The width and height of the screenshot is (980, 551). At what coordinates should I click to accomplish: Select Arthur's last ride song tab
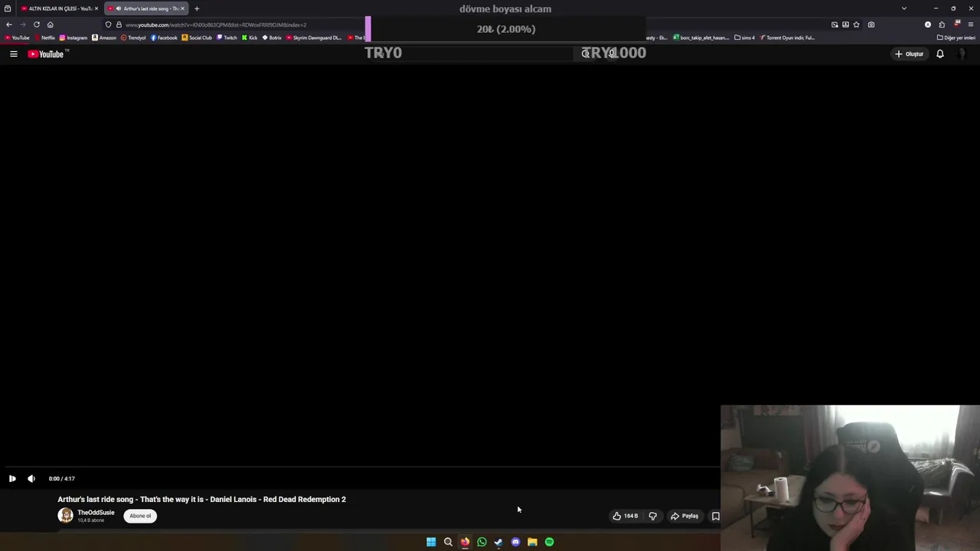pyautogui.click(x=145, y=8)
